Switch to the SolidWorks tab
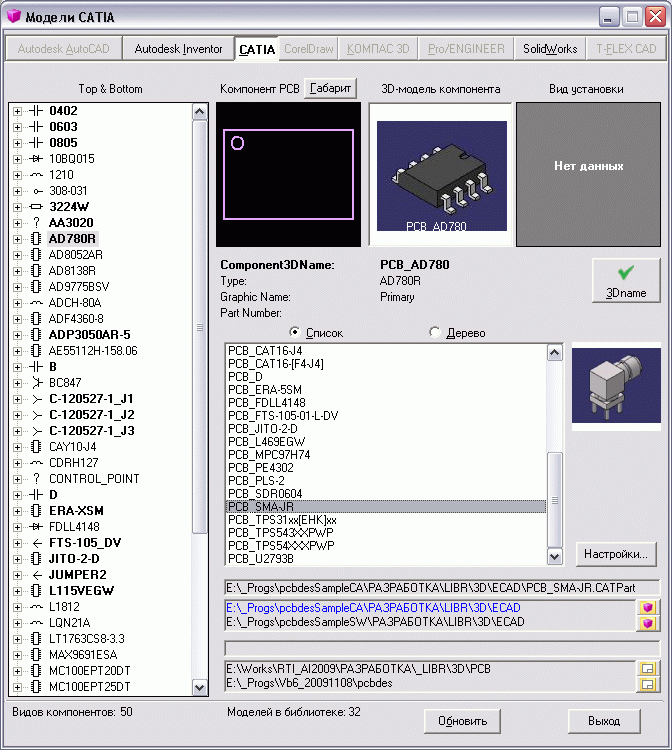The height and width of the screenshot is (750, 672). point(550,49)
